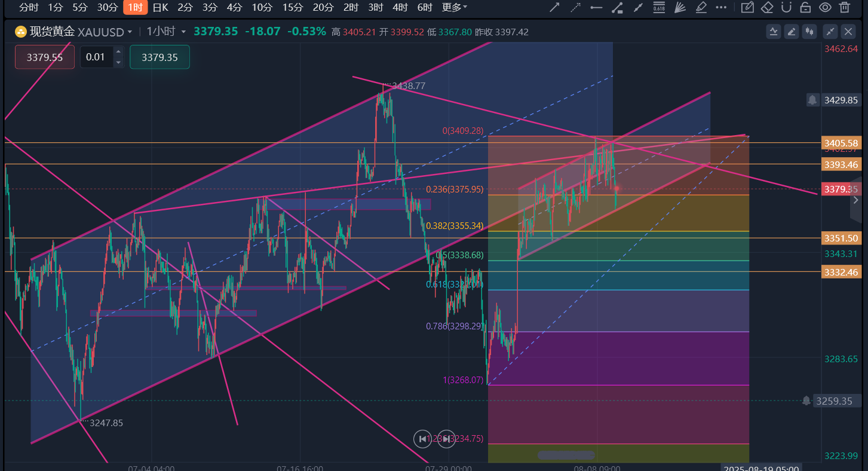868x471 pixels.
Task: Change the candlestick chart style
Action: (810, 32)
